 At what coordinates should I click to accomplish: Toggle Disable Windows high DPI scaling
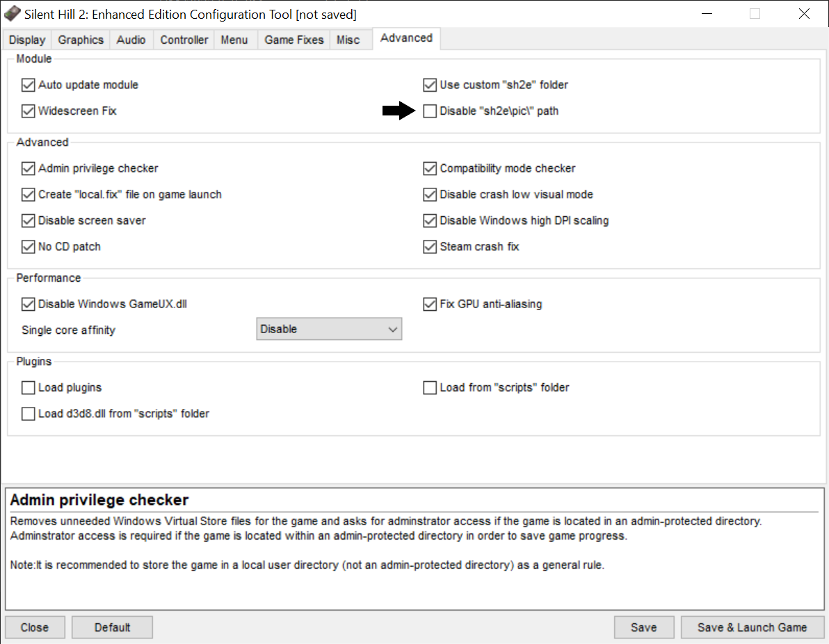click(430, 220)
